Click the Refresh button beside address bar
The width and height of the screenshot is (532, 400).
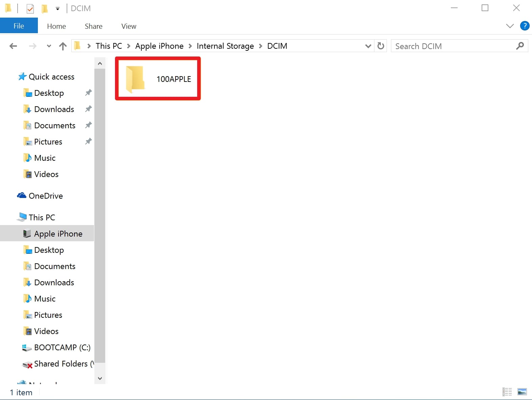(x=381, y=46)
